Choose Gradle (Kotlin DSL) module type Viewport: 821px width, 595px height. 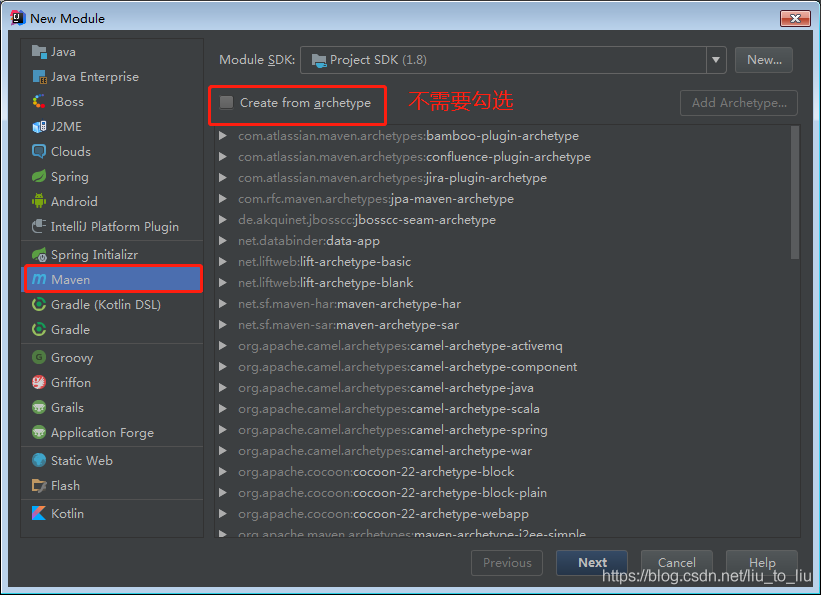tap(106, 304)
